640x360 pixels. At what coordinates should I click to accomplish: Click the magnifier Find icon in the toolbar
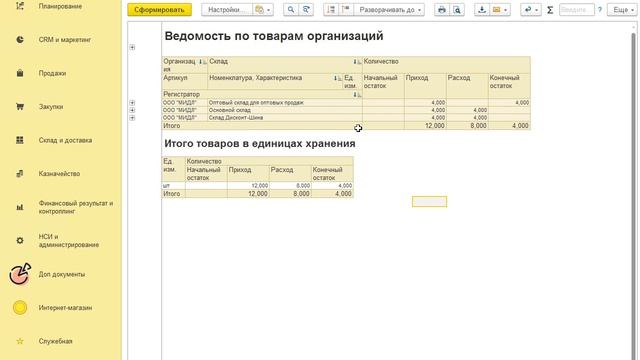(x=291, y=10)
